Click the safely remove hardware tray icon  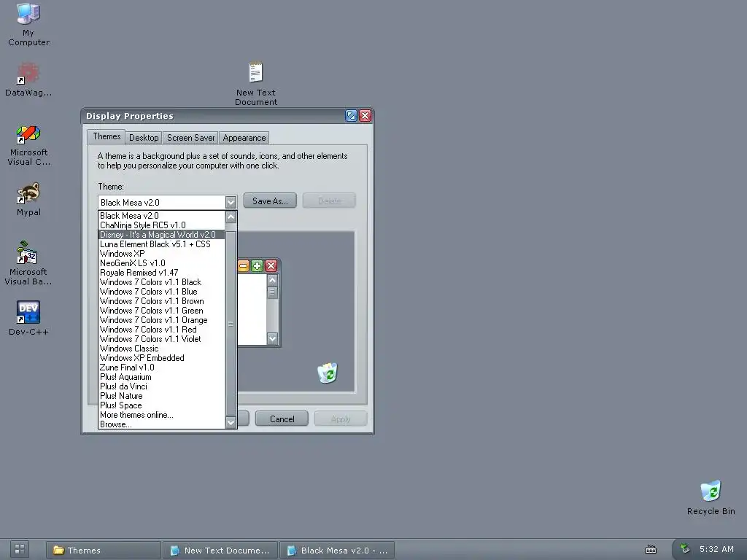[685, 548]
